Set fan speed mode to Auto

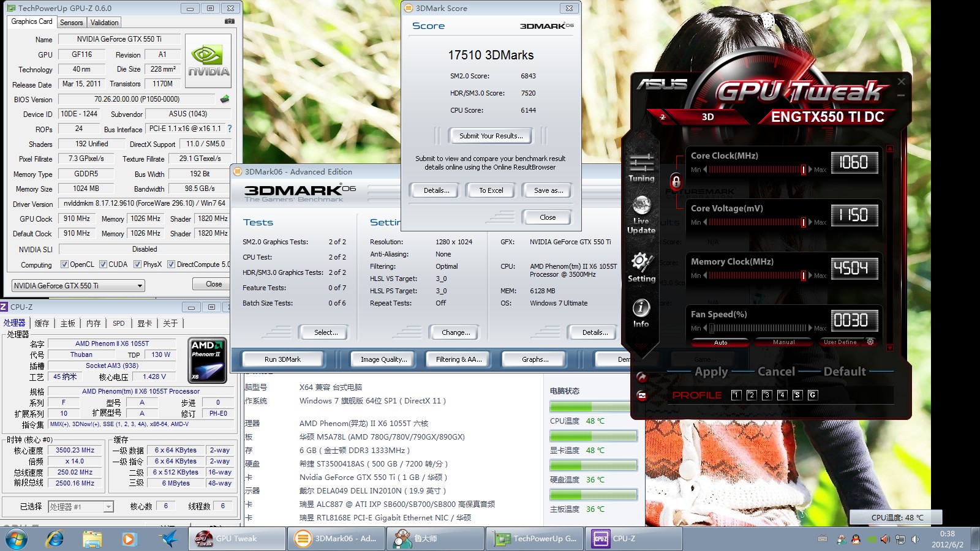tap(720, 342)
